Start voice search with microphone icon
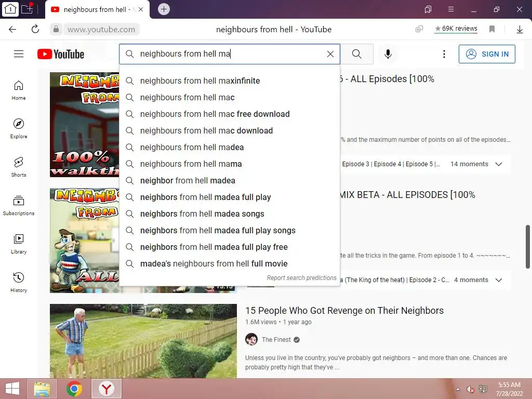 pos(388,54)
